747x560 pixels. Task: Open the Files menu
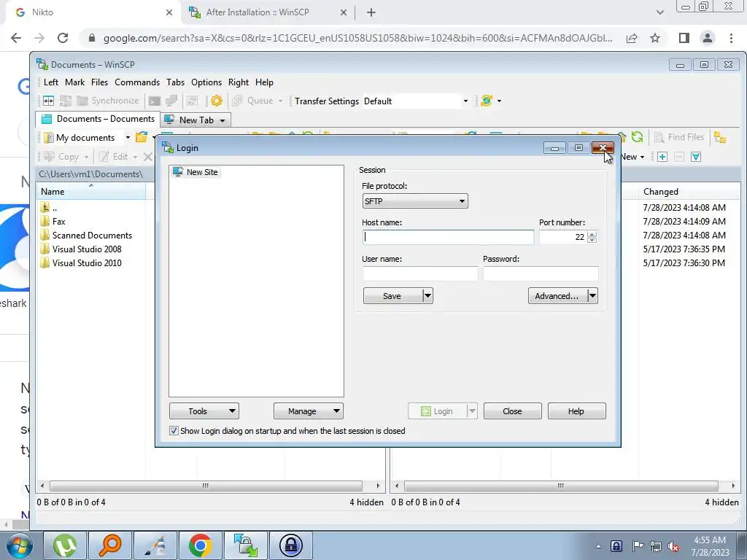pyautogui.click(x=99, y=82)
